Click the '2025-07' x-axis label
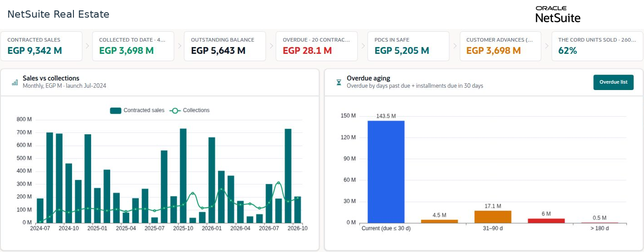This screenshot has height=252, width=644. click(155, 228)
